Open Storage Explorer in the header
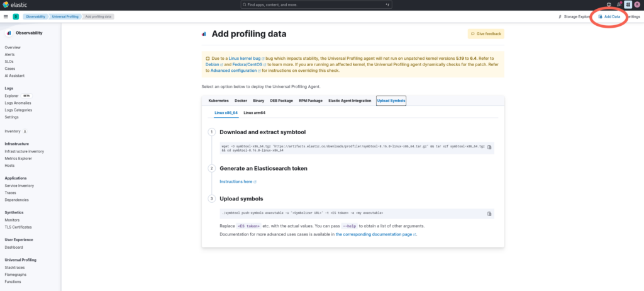The width and height of the screenshot is (644, 291). pyautogui.click(x=575, y=16)
